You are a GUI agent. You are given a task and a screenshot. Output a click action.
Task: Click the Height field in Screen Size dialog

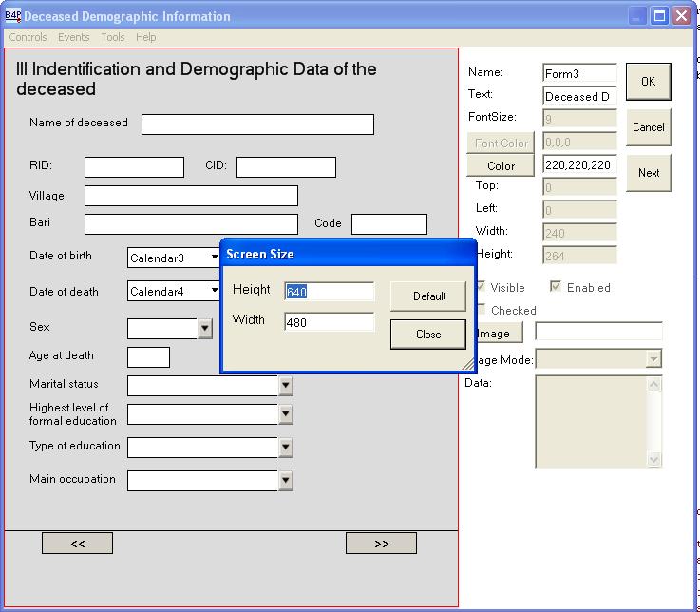point(329,292)
